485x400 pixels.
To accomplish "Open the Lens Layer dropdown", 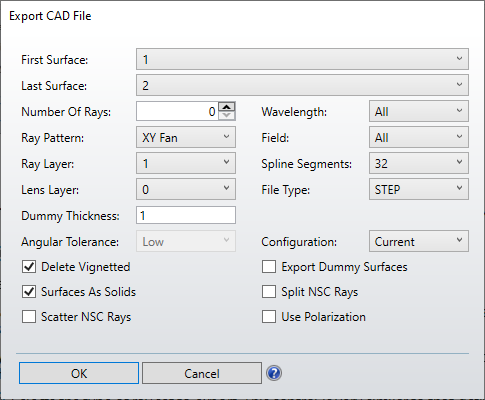I will pyautogui.click(x=186, y=189).
